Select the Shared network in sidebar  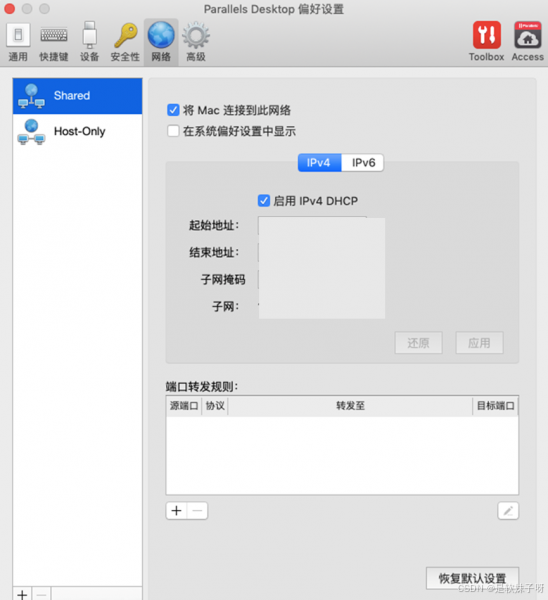pyautogui.click(x=77, y=96)
